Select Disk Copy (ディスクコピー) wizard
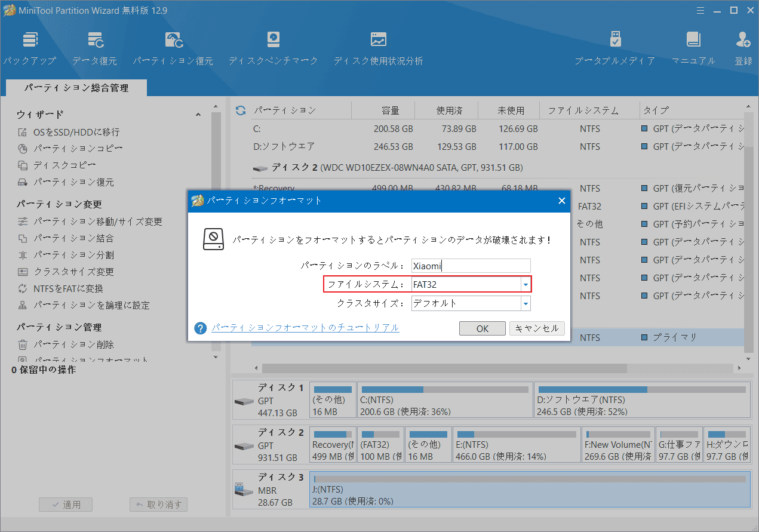Screen dimensions: 759x532 coord(57,165)
